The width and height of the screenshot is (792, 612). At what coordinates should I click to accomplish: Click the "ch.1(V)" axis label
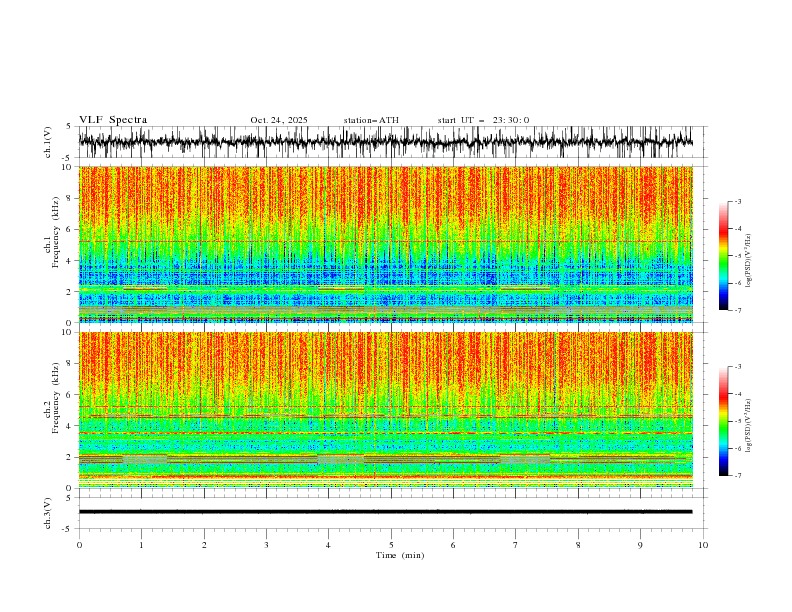(48, 142)
